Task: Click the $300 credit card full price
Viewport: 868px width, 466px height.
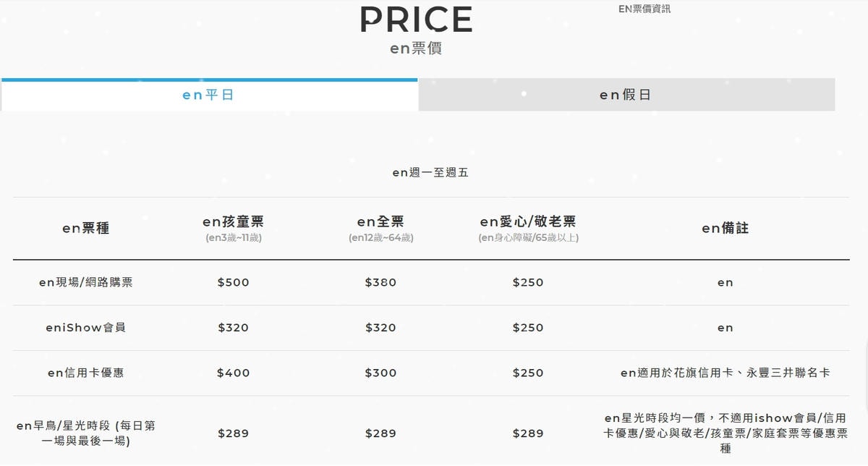Action: pos(380,373)
